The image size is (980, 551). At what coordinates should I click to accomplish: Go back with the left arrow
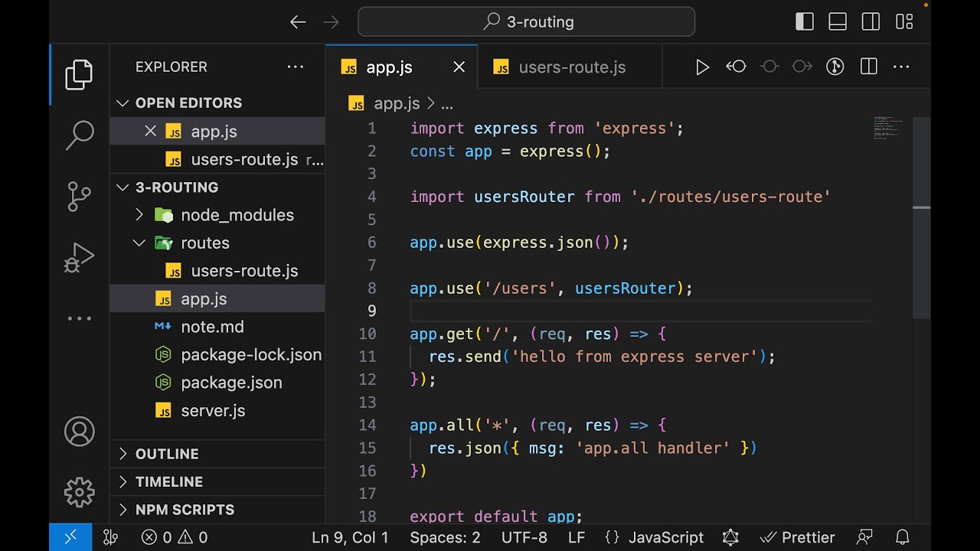[x=298, y=22]
